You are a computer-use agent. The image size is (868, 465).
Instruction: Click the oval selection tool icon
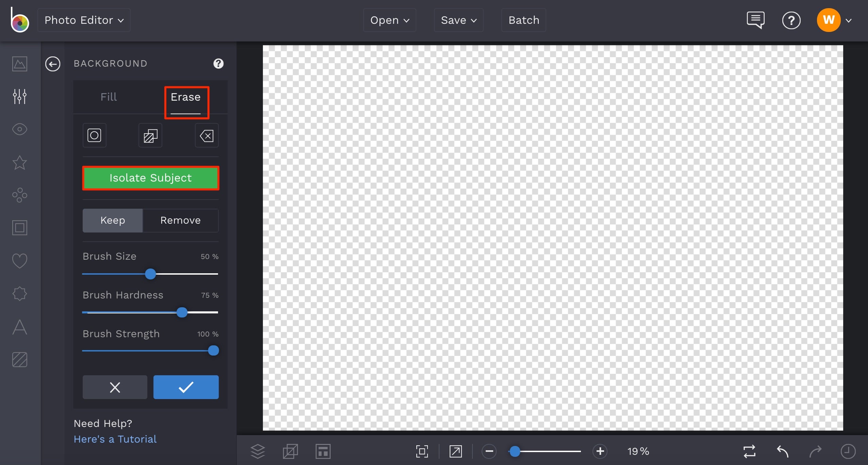click(x=95, y=136)
